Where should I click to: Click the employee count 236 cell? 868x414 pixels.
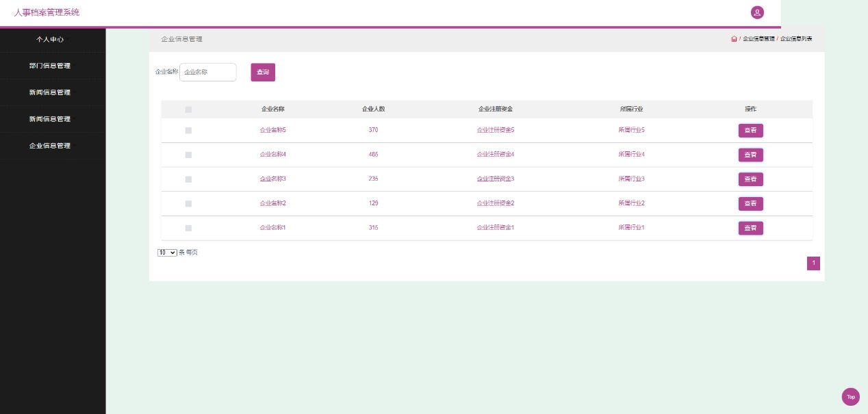click(373, 179)
